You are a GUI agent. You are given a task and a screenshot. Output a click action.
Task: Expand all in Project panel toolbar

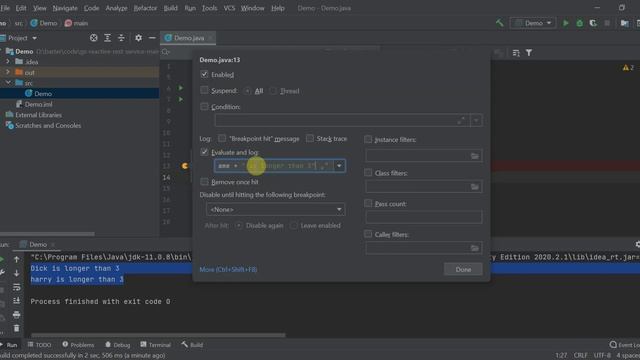click(x=107, y=38)
